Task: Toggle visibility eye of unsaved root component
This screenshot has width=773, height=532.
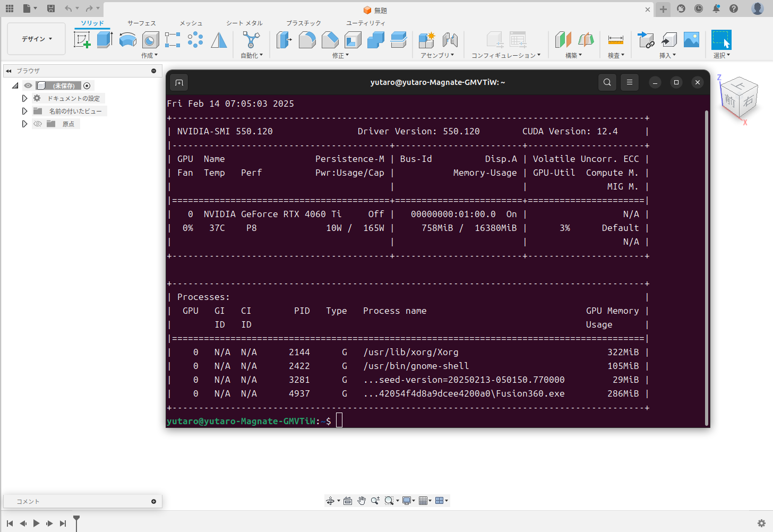Action: [x=28, y=85]
